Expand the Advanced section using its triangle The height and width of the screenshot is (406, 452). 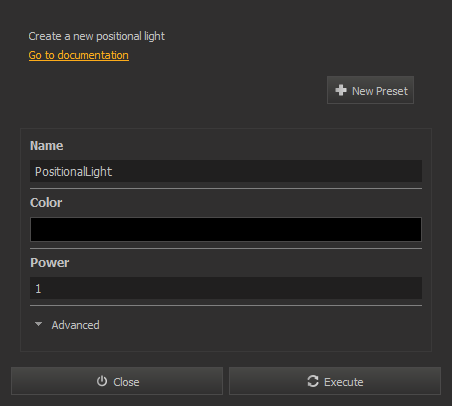pos(39,324)
